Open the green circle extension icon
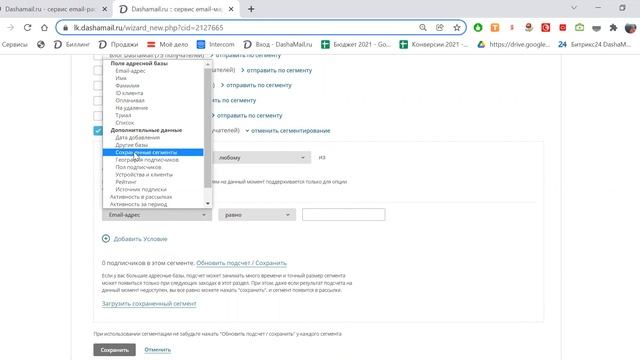This screenshot has height=360, width=640. (x=478, y=28)
